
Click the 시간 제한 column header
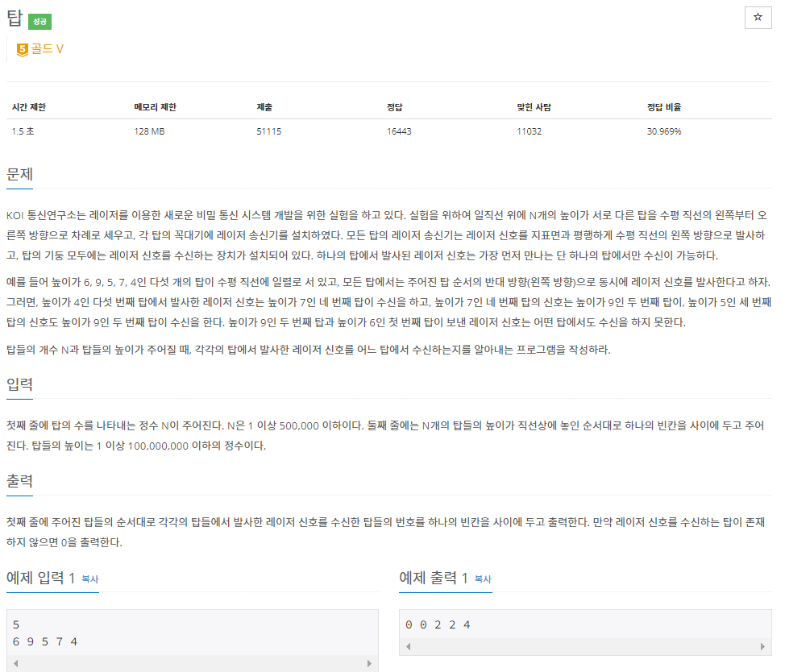(x=29, y=107)
